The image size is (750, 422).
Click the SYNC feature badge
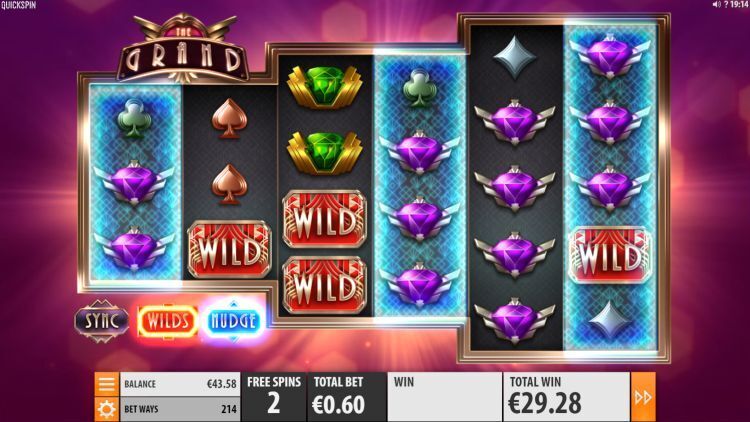[102, 321]
